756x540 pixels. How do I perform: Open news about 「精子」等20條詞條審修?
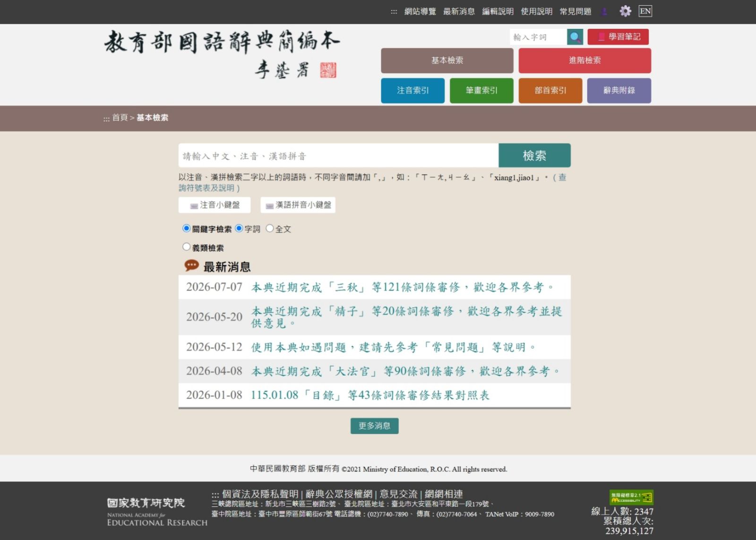tap(406, 317)
